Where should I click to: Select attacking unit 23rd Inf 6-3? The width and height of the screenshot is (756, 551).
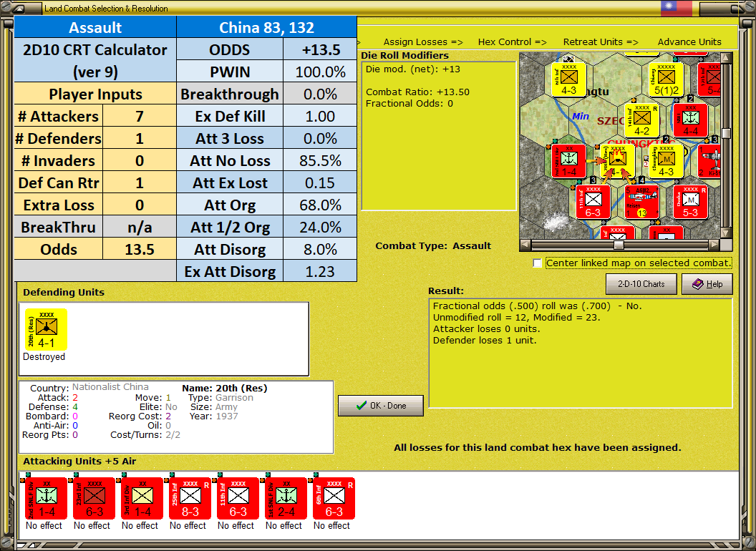pos(94,498)
